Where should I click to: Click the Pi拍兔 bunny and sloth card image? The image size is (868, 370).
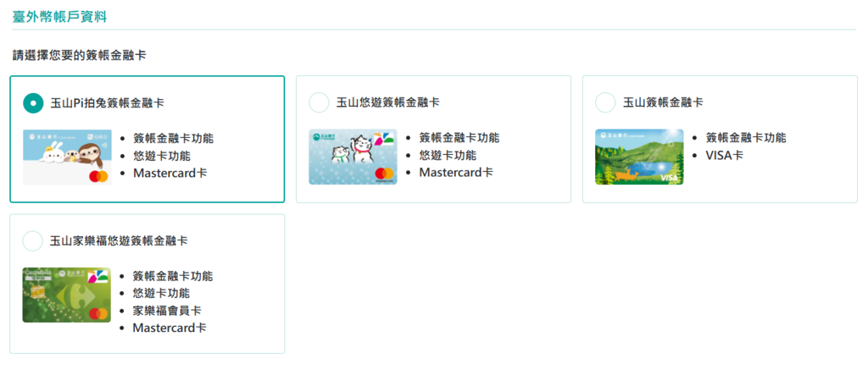[x=67, y=157]
